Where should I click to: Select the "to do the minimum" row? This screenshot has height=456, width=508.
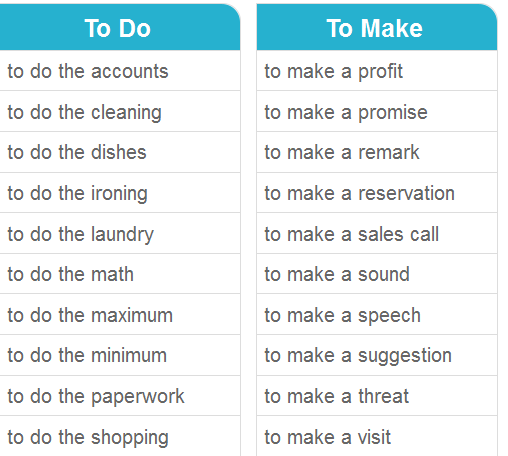pos(120,355)
